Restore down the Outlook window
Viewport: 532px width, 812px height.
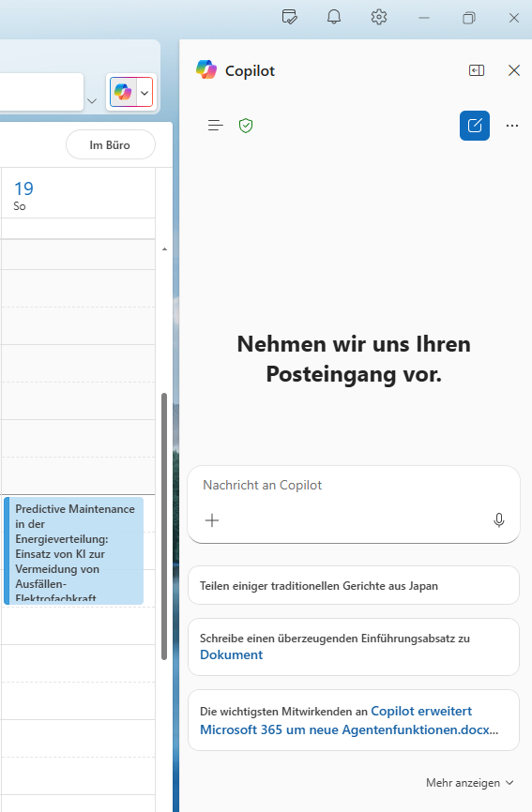[469, 18]
